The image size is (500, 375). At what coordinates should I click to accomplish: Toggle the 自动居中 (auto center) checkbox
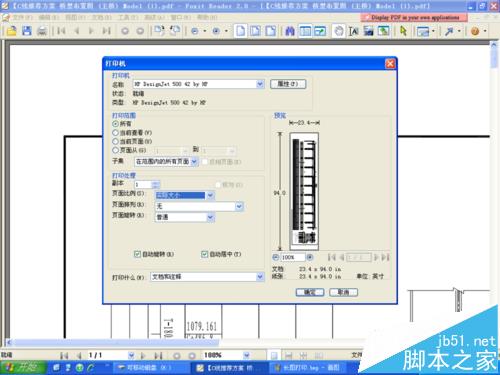coord(204,254)
